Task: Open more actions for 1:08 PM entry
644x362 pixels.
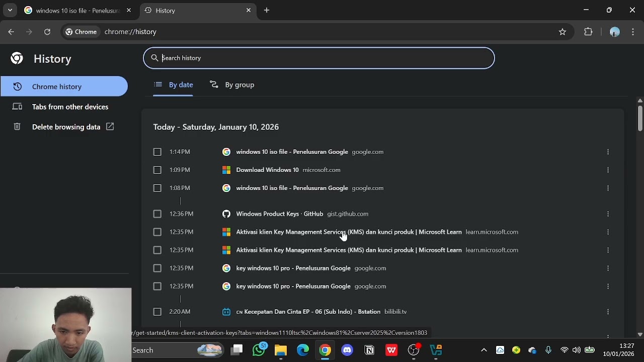Action: click(x=608, y=188)
